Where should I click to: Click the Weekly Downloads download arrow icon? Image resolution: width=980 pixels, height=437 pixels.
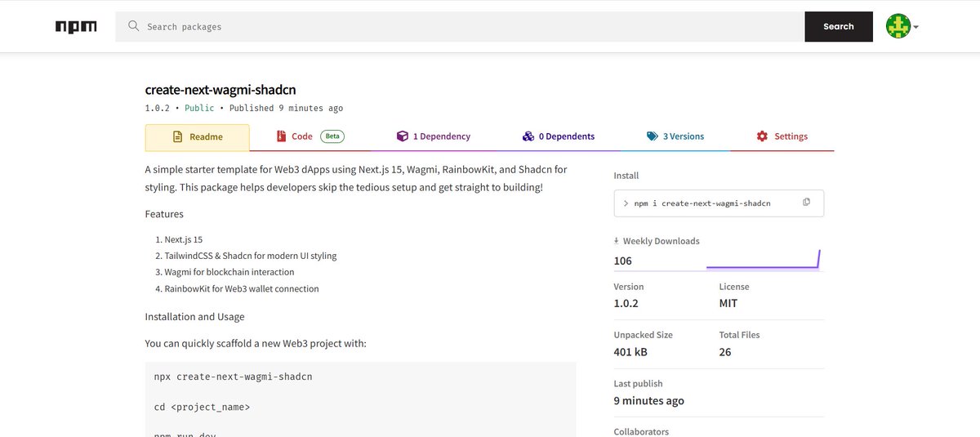click(617, 241)
